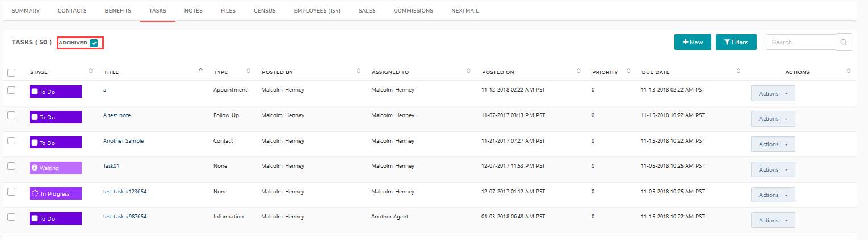Select checkbox for Another Sample task

click(11, 140)
